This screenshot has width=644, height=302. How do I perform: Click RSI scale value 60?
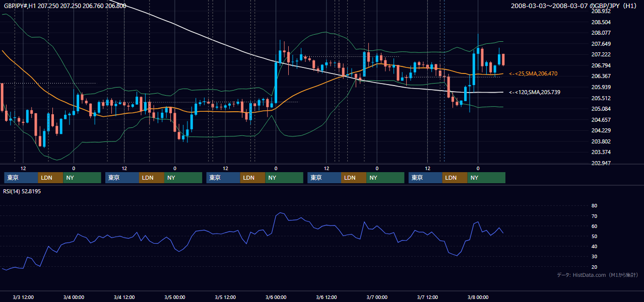pyautogui.click(x=594, y=226)
